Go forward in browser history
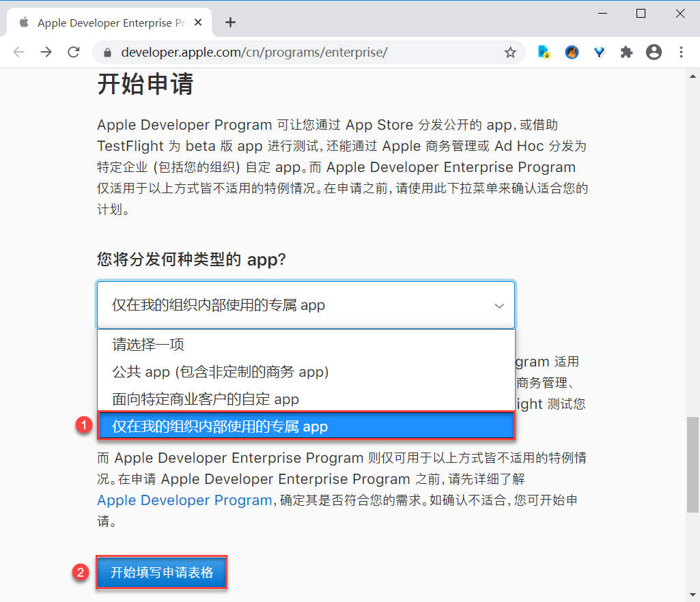This screenshot has height=602, width=700. [46, 52]
